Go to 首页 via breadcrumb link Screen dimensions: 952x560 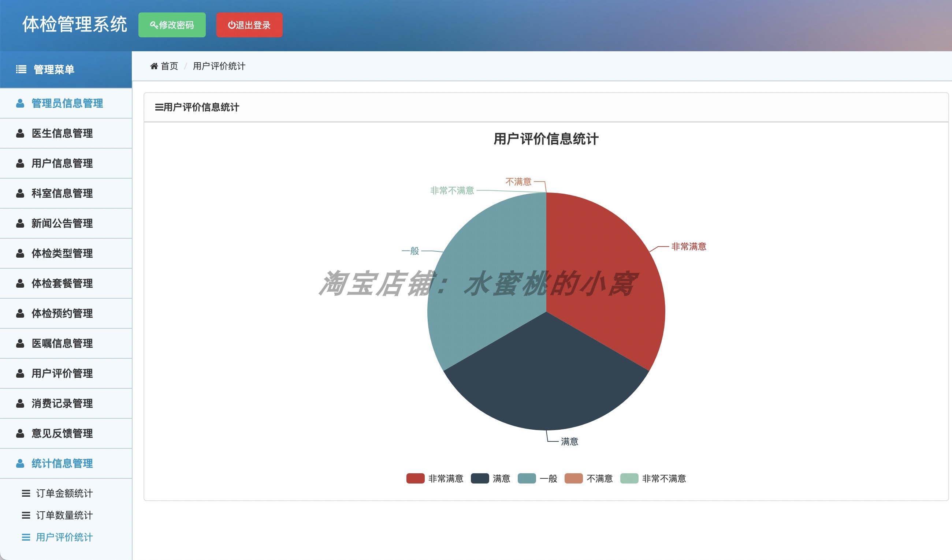point(169,67)
